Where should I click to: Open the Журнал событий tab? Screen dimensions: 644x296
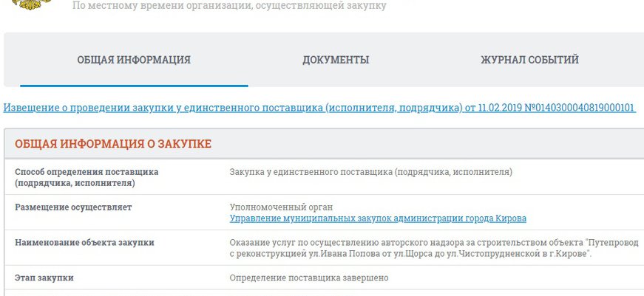pyautogui.click(x=529, y=60)
